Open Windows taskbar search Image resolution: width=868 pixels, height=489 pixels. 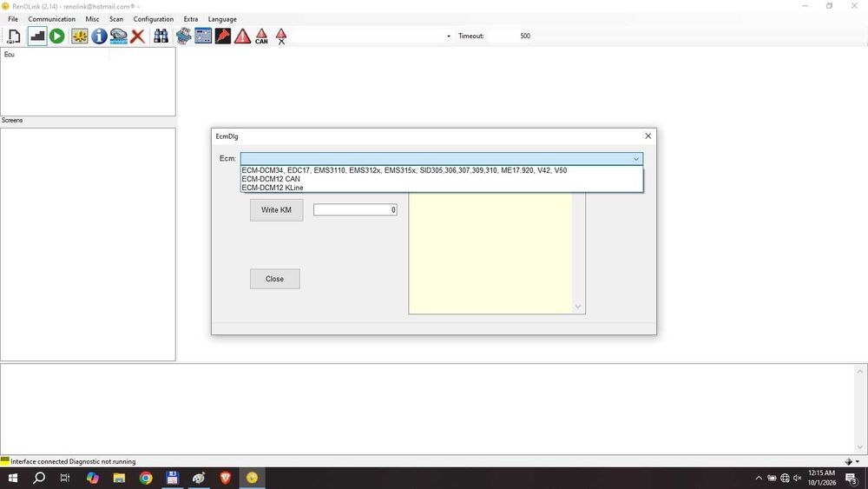coord(39,478)
